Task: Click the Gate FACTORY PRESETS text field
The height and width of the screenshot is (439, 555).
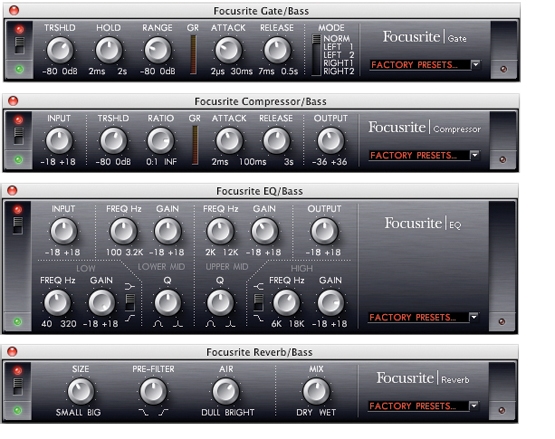Action: (x=420, y=65)
